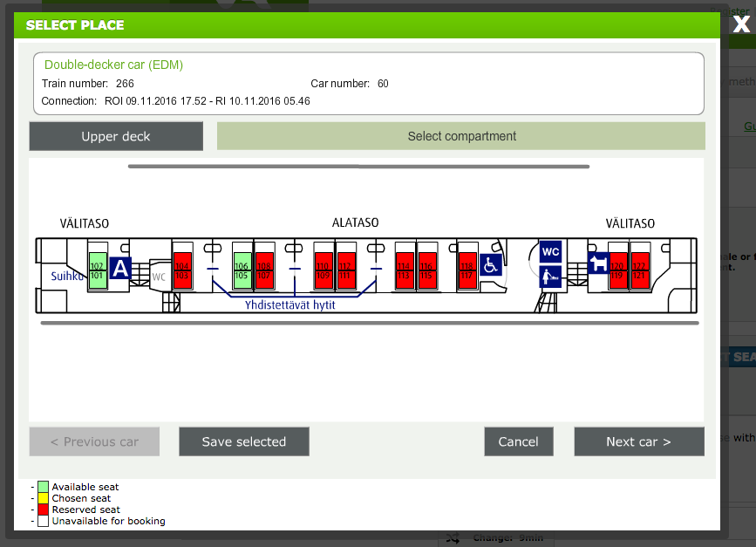The width and height of the screenshot is (756, 547).
Task: Click the green Available seat legend swatch
Action: pos(43,487)
